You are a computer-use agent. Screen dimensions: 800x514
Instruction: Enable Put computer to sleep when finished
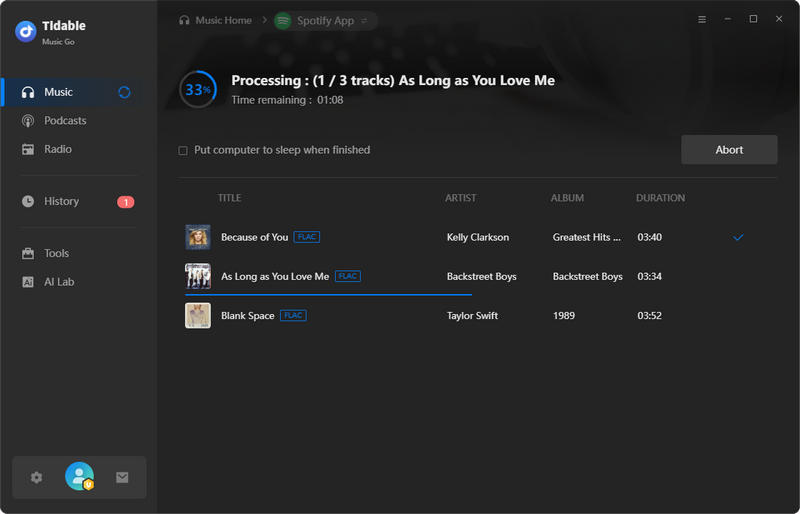[x=183, y=151]
